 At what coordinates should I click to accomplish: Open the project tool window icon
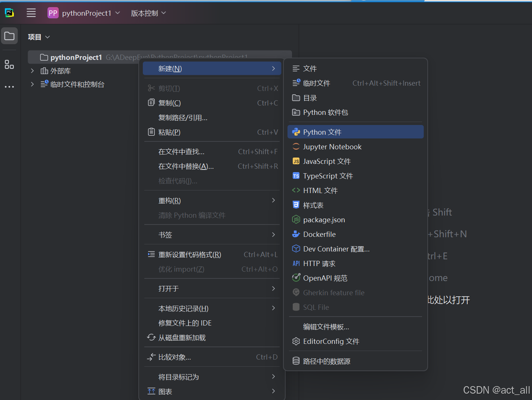(x=9, y=36)
